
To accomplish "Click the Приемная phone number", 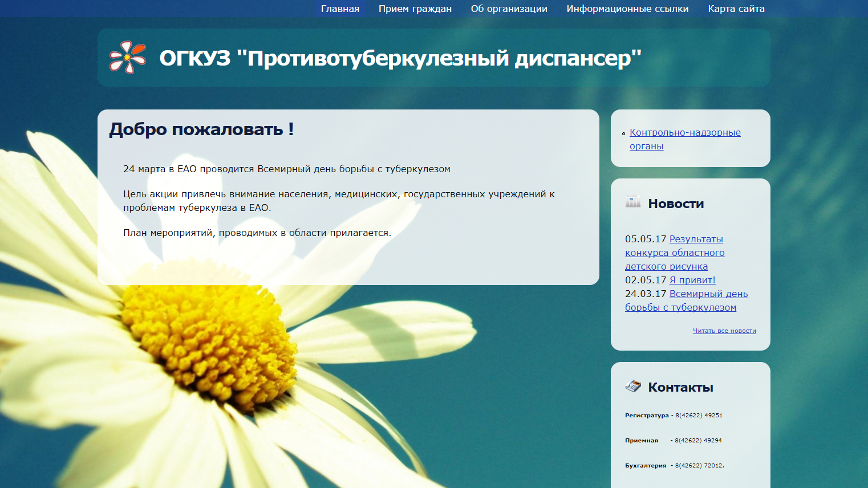I will tap(698, 441).
